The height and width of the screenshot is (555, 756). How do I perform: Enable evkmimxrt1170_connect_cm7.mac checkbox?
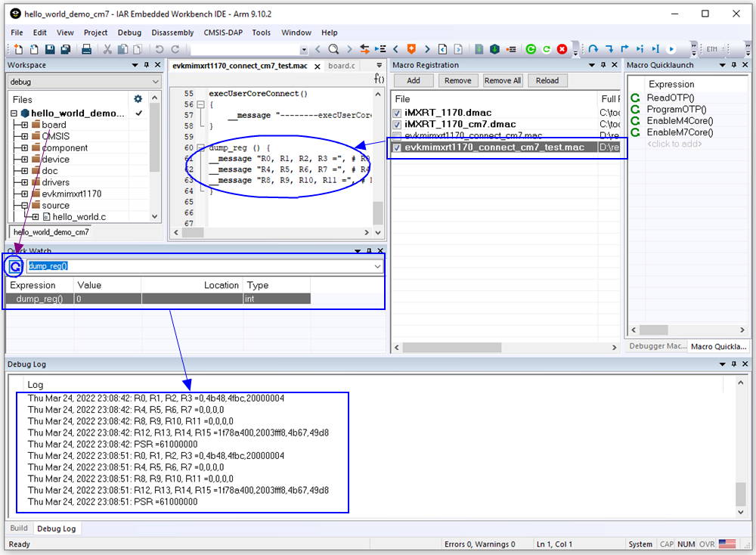[397, 135]
